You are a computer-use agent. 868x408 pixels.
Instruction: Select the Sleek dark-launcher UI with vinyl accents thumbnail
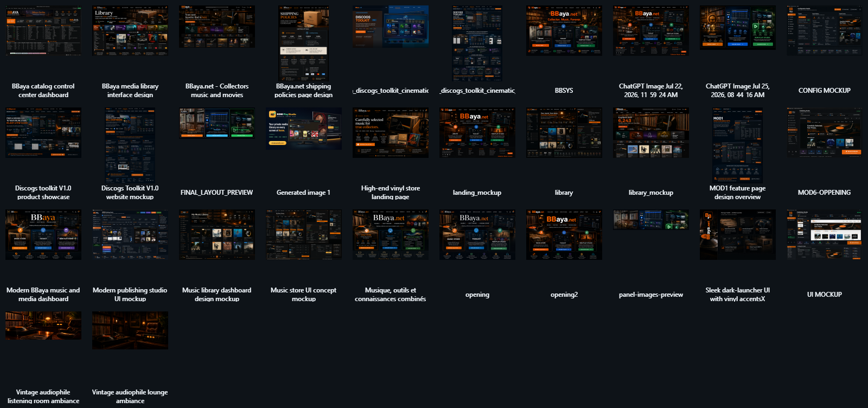738,234
